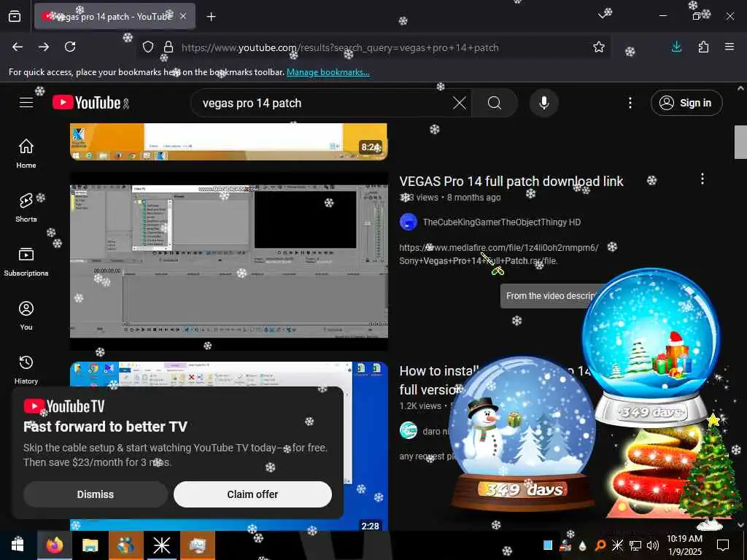The height and width of the screenshot is (560, 747).
Task: Run search with magnifier button
Action: click(x=495, y=103)
